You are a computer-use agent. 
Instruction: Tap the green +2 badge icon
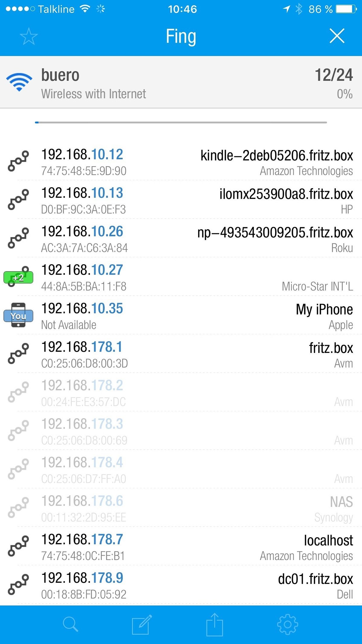(x=18, y=277)
